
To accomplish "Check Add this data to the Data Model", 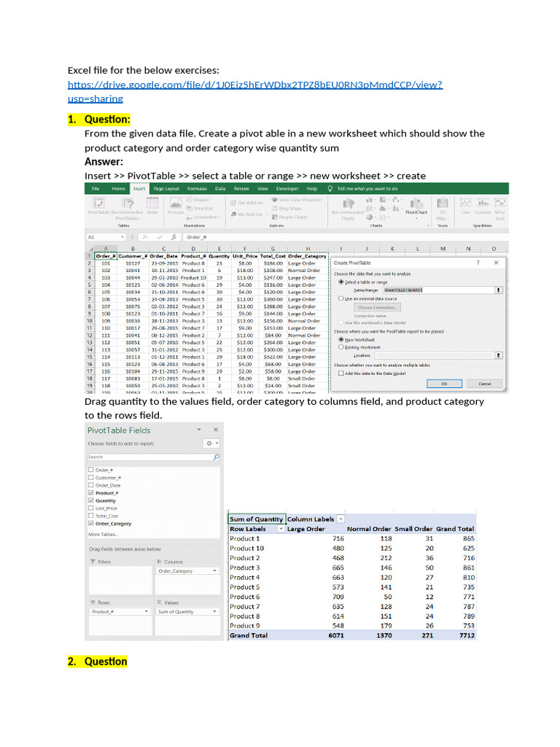I will tap(341, 373).
